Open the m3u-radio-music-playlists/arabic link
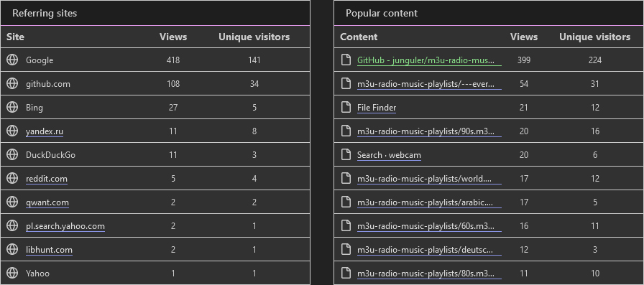The height and width of the screenshot is (285, 644). [429, 202]
